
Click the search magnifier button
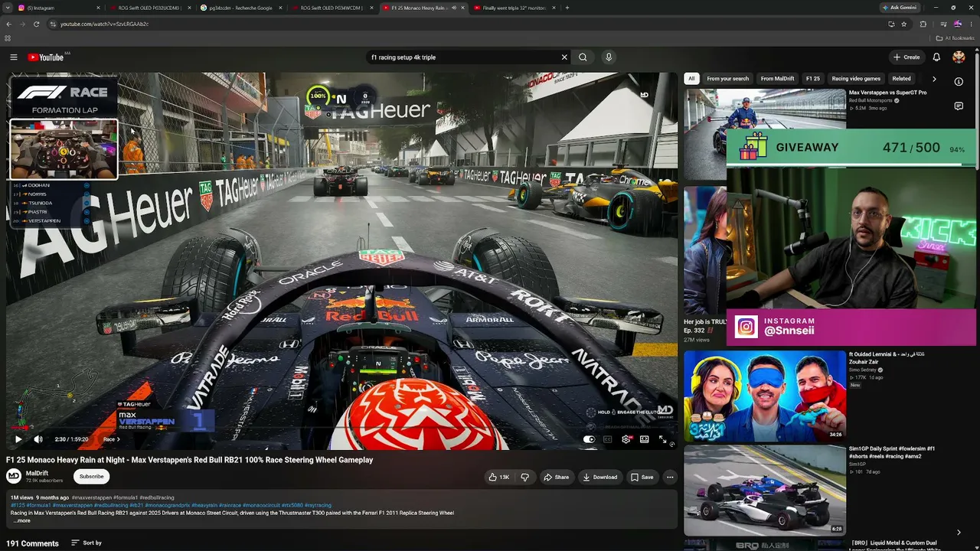click(x=583, y=57)
